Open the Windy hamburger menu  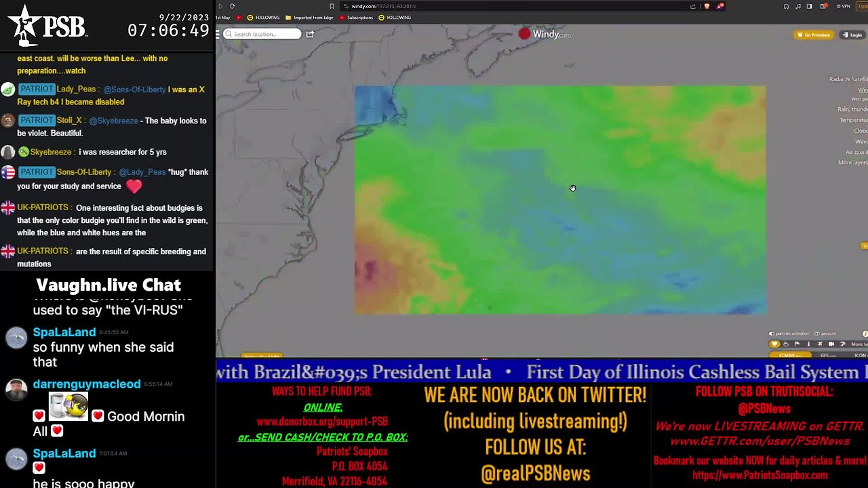pos(218,34)
